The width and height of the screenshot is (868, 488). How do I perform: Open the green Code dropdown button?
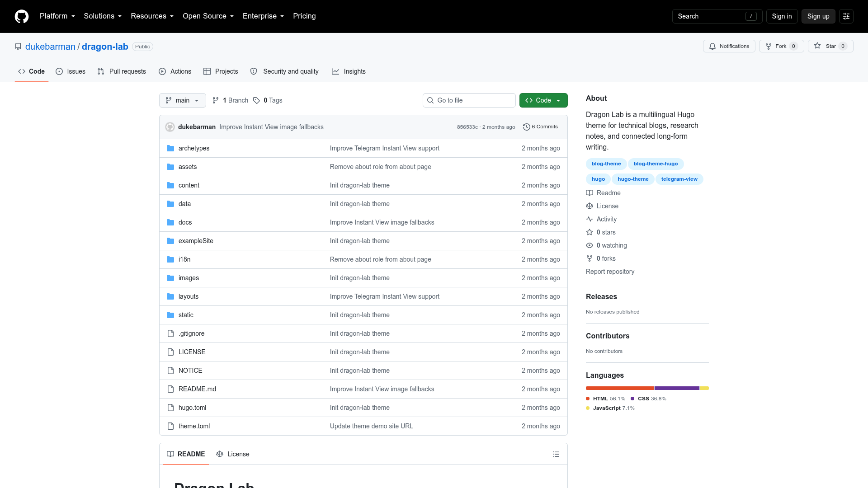point(543,100)
